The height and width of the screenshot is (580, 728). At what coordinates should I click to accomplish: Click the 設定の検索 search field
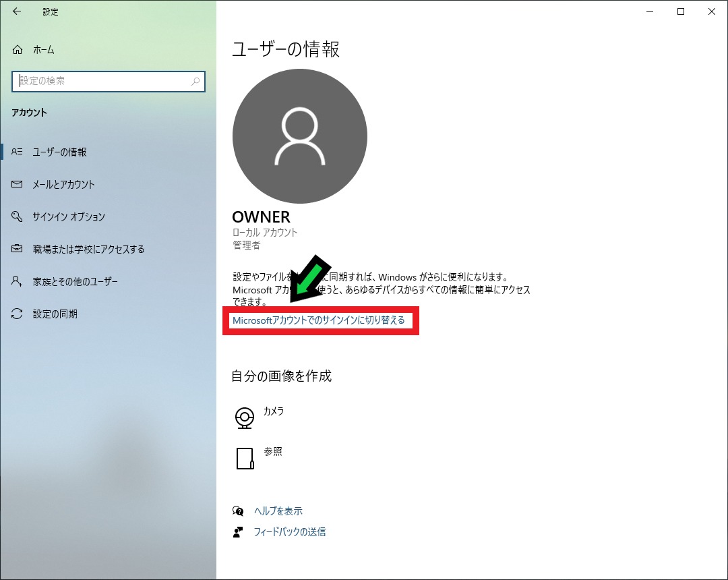101,82
